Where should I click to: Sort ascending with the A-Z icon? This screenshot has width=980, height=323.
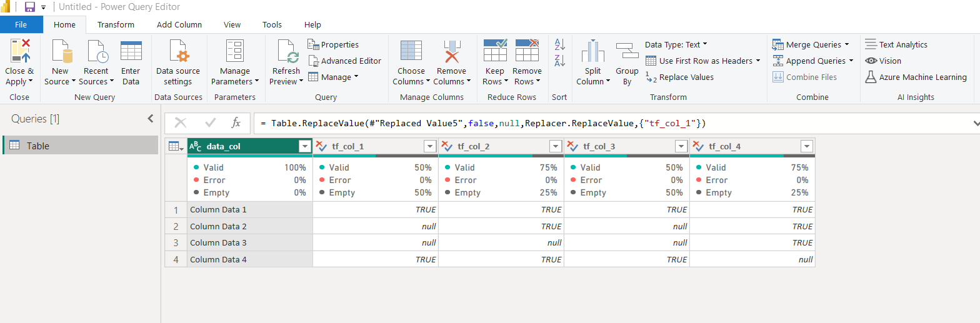(x=559, y=44)
